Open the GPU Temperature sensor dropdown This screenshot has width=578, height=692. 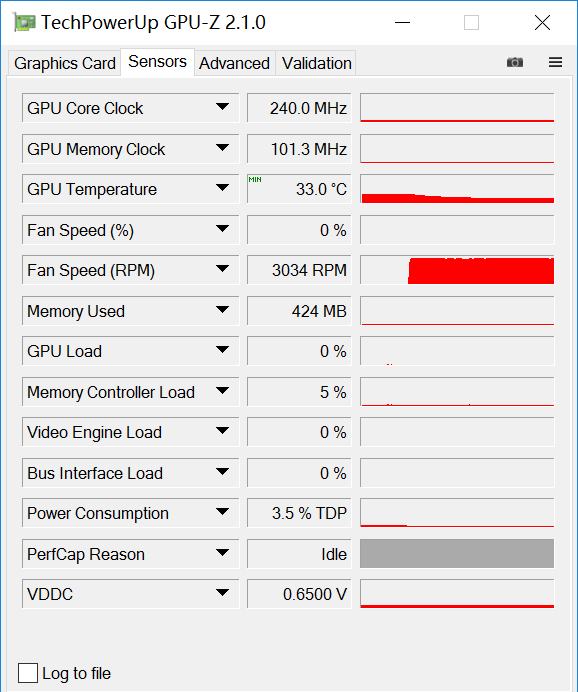click(222, 188)
